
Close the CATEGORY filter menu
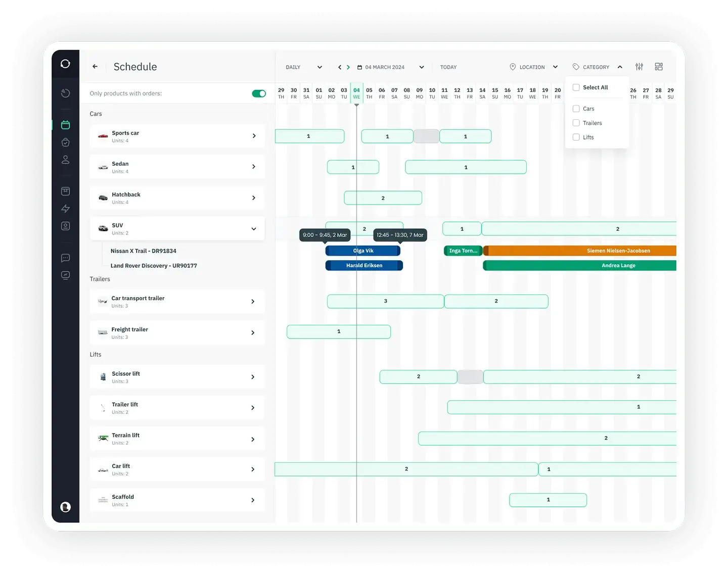[x=597, y=67]
